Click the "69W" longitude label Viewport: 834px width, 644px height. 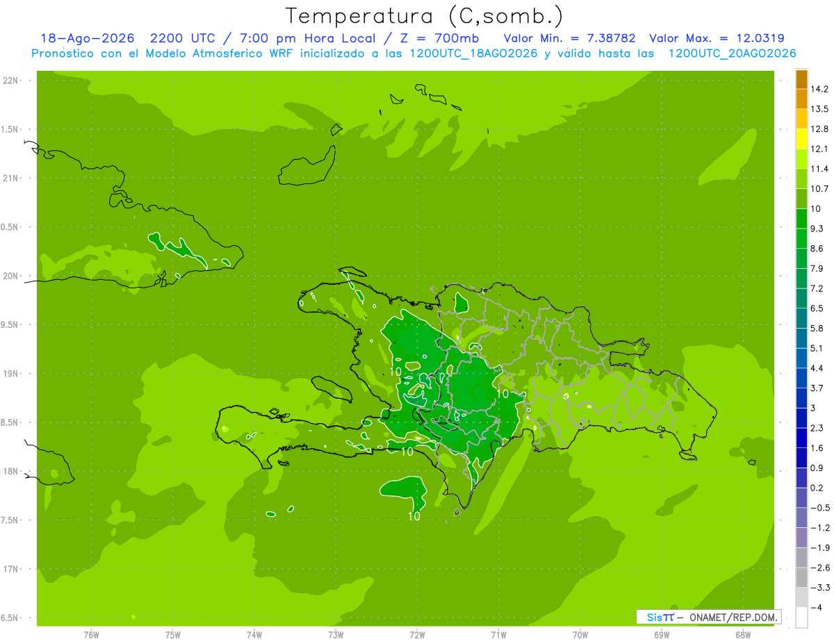(662, 635)
